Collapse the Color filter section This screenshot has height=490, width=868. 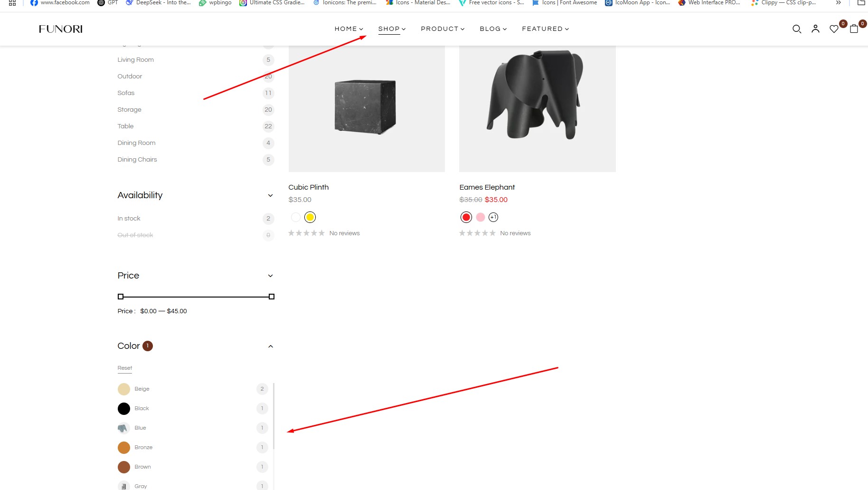click(x=270, y=346)
